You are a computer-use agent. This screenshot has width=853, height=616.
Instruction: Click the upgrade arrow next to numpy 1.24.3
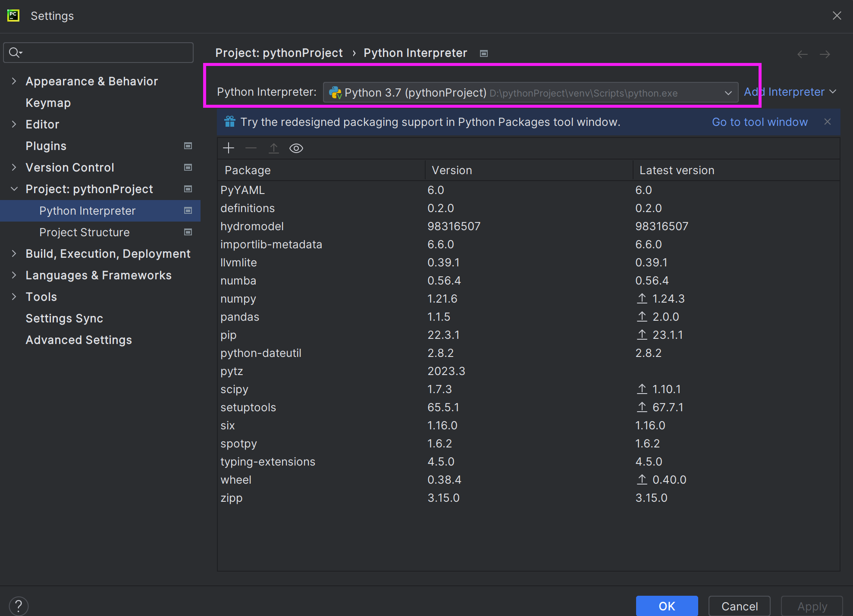click(x=642, y=298)
